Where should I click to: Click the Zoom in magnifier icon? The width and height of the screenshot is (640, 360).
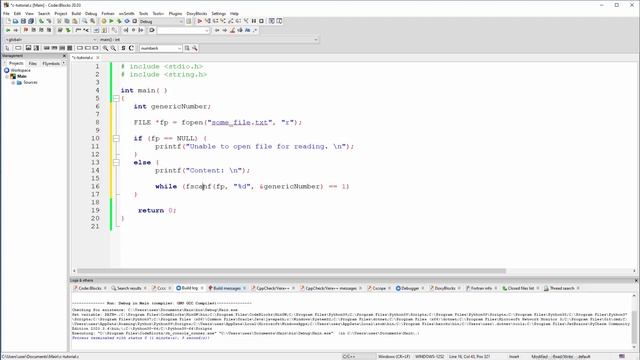pos(105,48)
